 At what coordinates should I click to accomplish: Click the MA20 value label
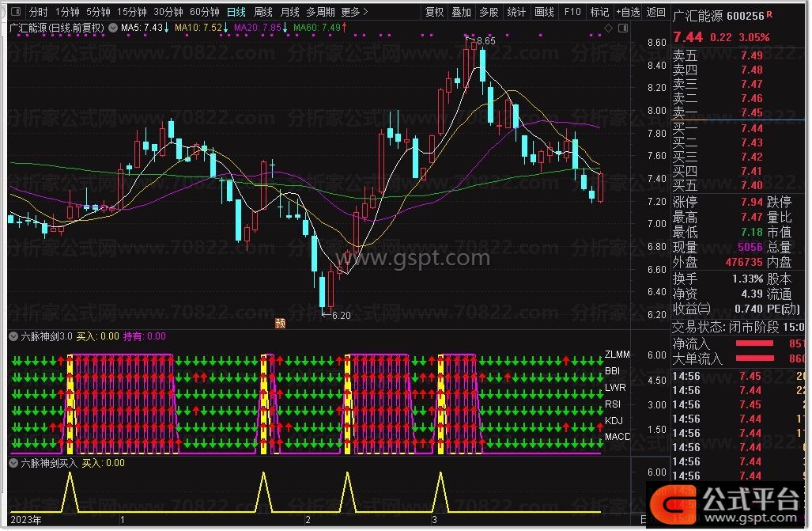click(x=261, y=28)
